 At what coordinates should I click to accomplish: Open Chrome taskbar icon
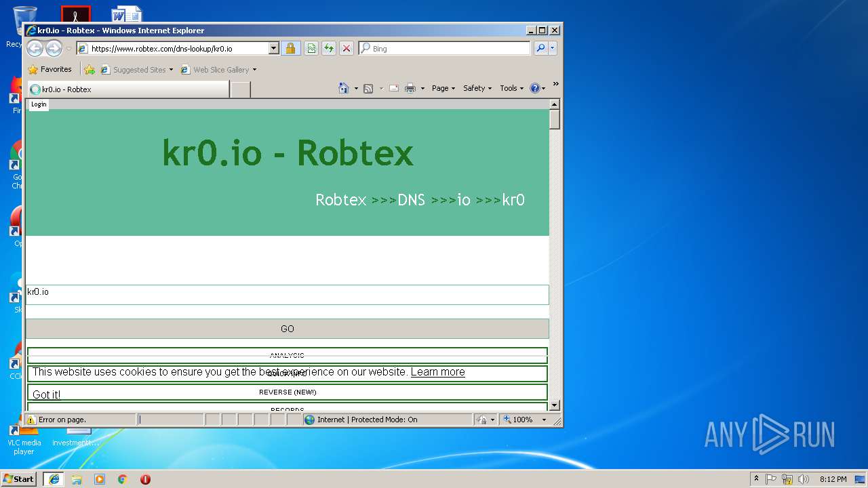pyautogui.click(x=123, y=479)
